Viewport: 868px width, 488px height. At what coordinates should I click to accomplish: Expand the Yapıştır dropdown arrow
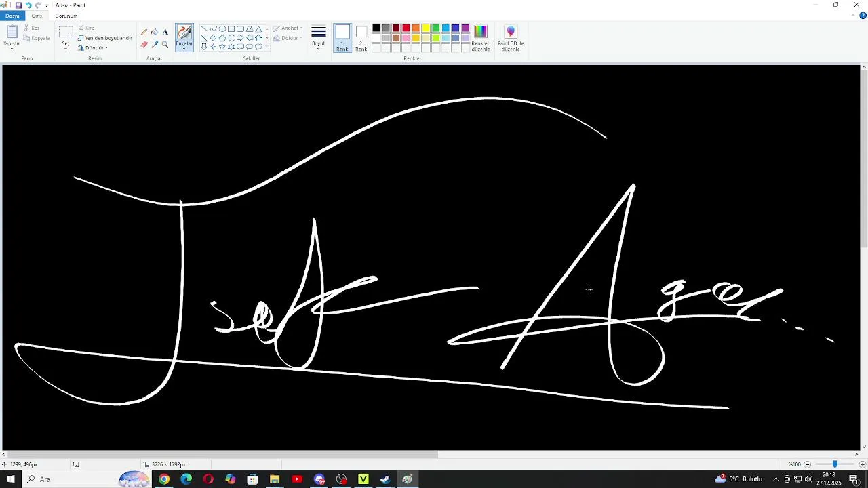(x=12, y=49)
